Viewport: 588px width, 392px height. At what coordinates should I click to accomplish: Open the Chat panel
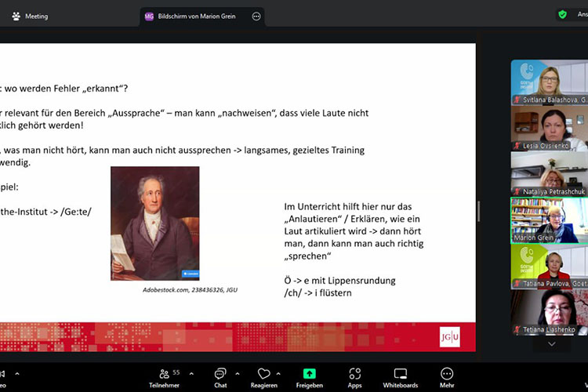(x=220, y=377)
